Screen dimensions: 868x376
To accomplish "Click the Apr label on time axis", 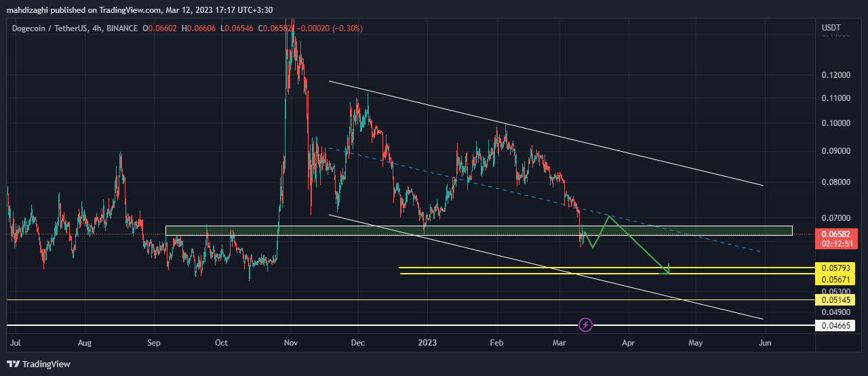I will click(x=629, y=343).
